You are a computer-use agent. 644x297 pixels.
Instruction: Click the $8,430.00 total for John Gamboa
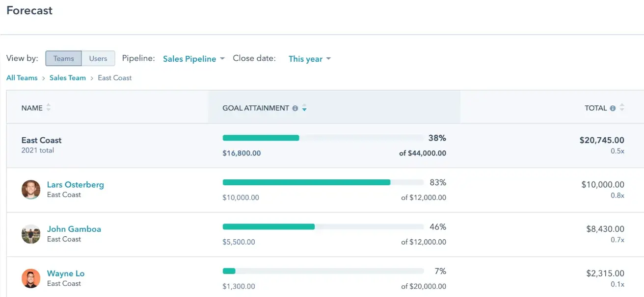coord(605,229)
